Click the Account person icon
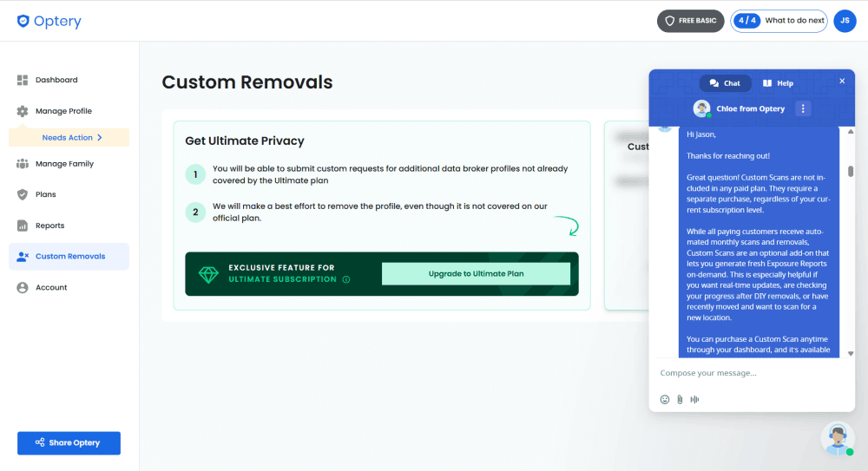 [23, 287]
